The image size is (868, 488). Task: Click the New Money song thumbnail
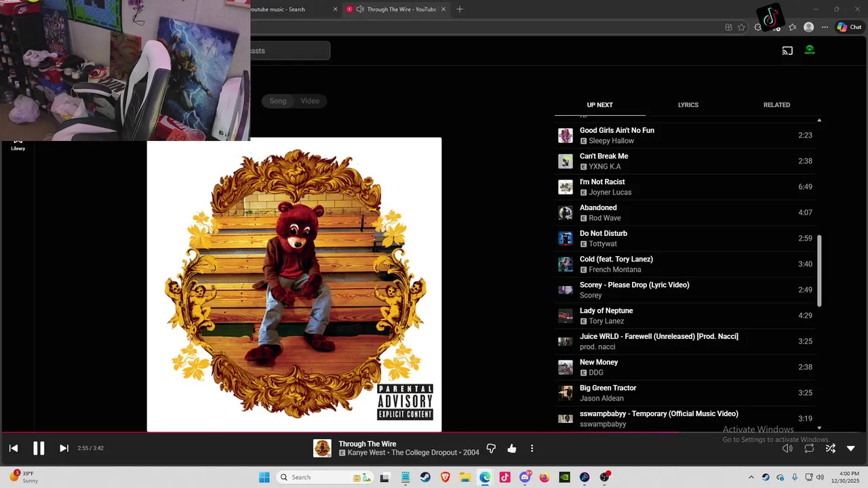pos(566,367)
